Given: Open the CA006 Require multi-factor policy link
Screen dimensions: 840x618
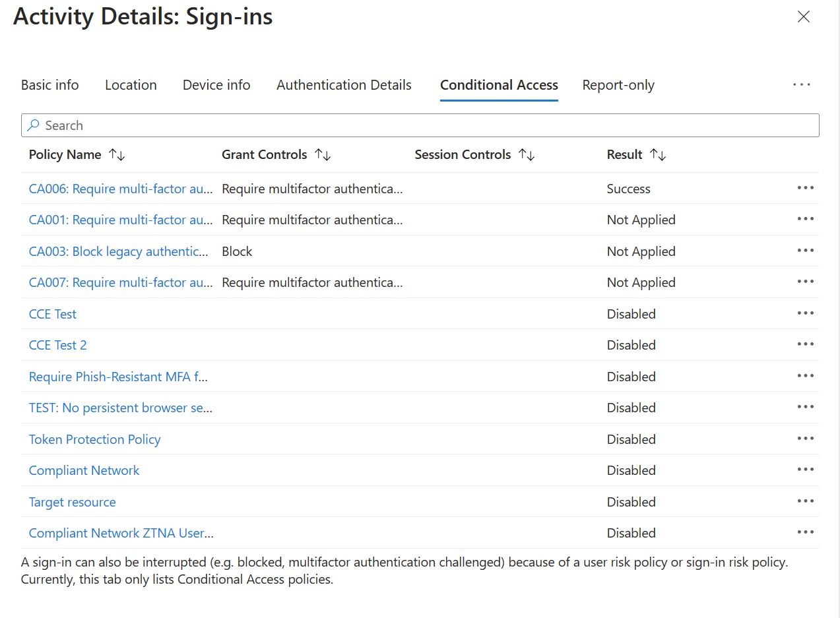Looking at the screenshot, I should pyautogui.click(x=121, y=189).
